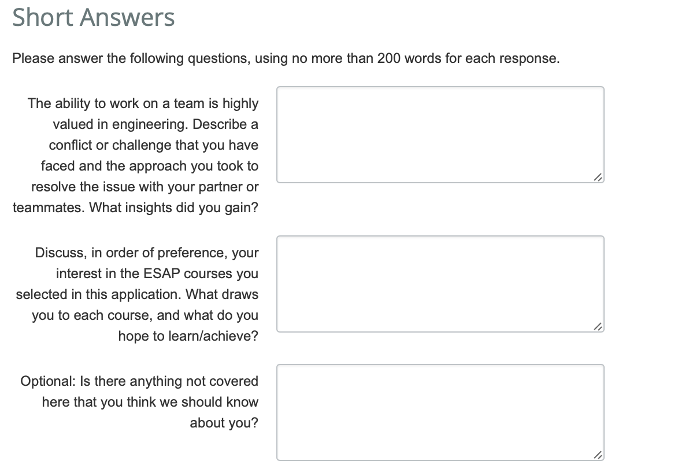Viewport: 682px width, 476px height.
Task: Click the word 'ESAP' in the second question
Action: point(161,273)
